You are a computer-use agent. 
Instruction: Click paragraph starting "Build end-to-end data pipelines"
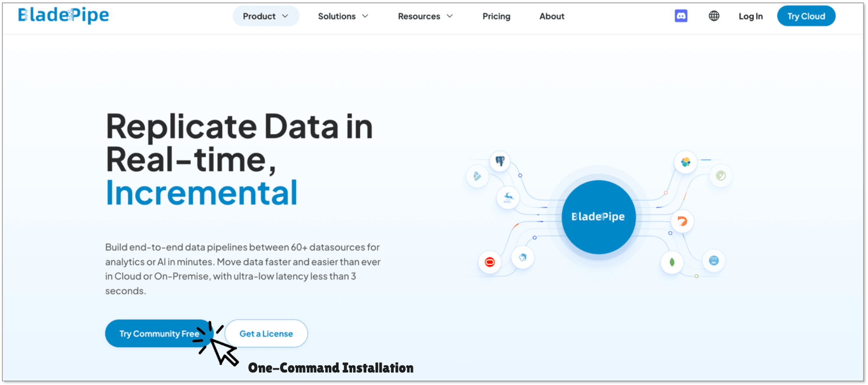pos(243,269)
